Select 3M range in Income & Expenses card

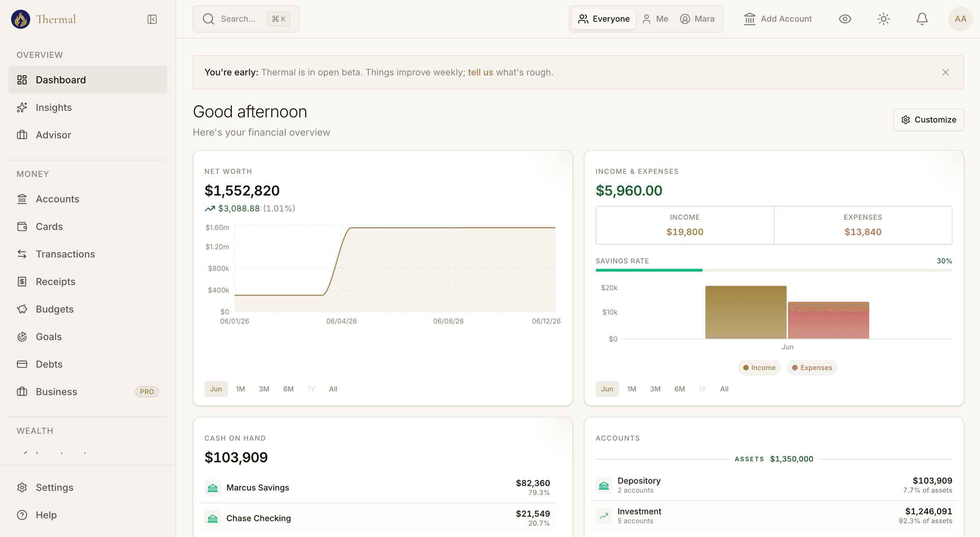(655, 389)
